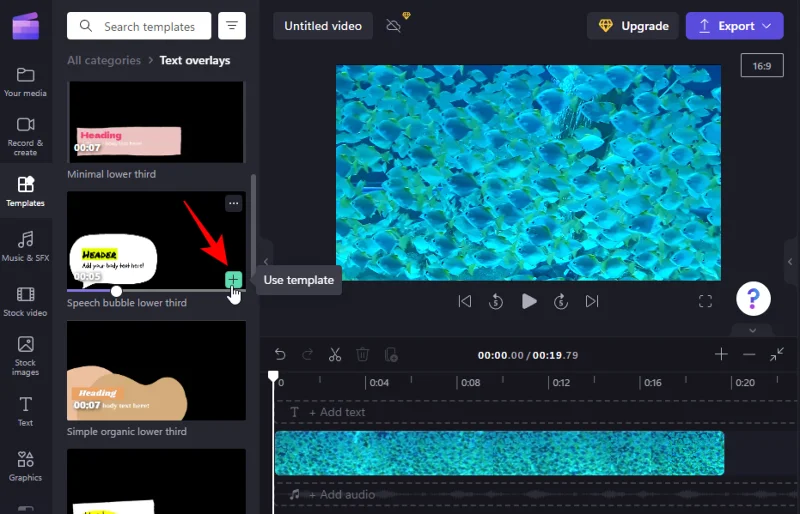Click the playhead marker
800x514 pixels.
click(x=273, y=377)
